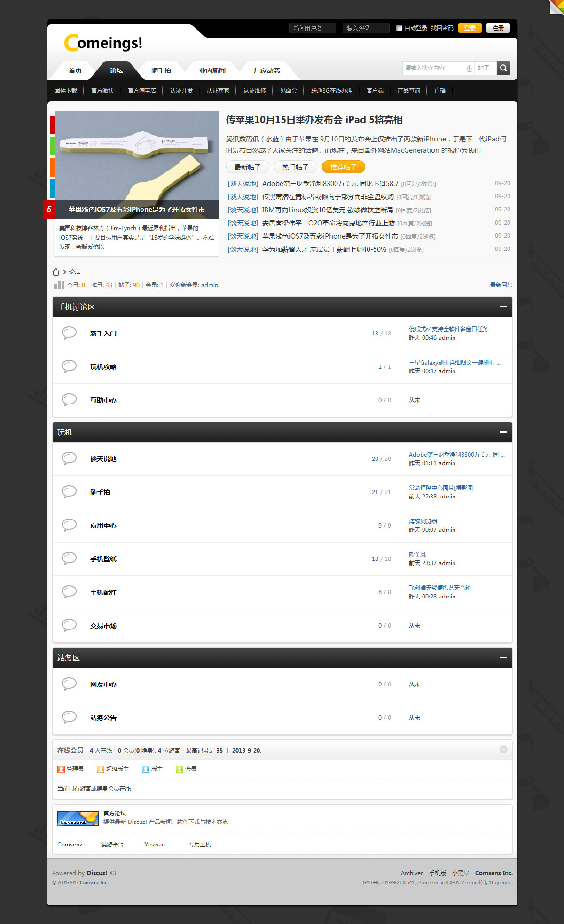Click the 会员 legend icon
The image size is (564, 924).
click(180, 769)
